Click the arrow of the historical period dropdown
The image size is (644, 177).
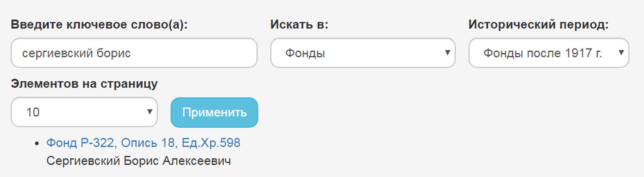(x=621, y=53)
